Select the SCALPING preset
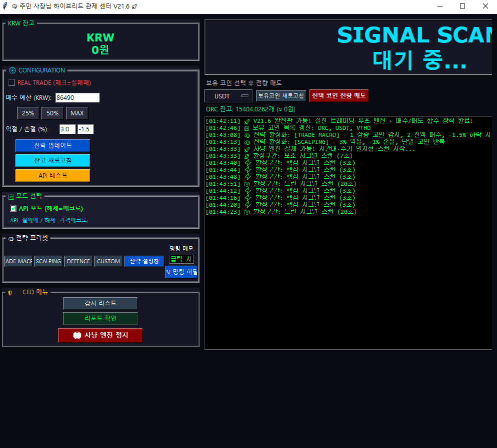The image size is (497, 448). 48,261
